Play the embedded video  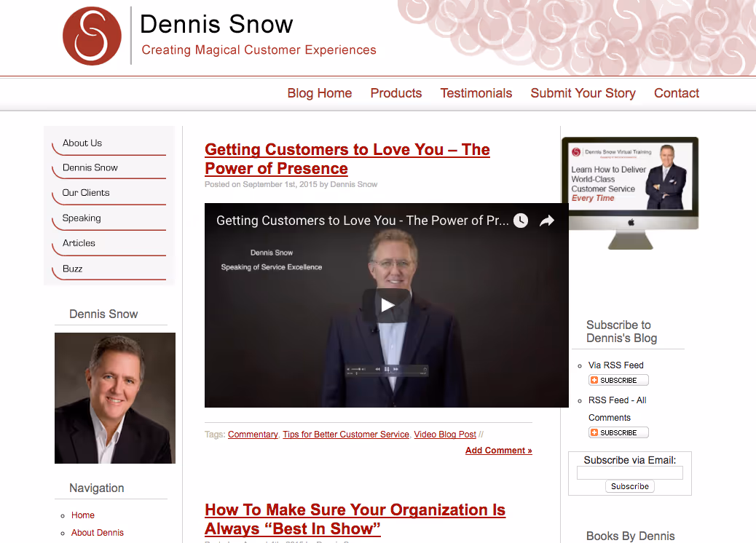point(387,305)
